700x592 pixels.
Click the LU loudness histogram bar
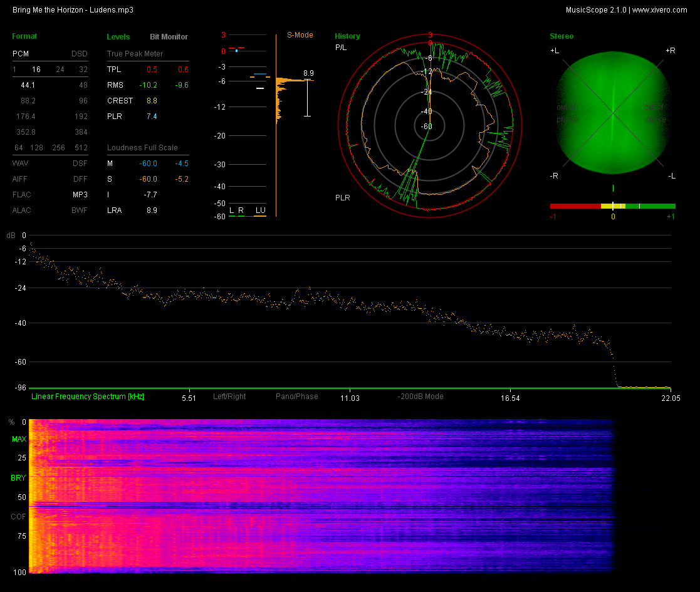[x=260, y=214]
